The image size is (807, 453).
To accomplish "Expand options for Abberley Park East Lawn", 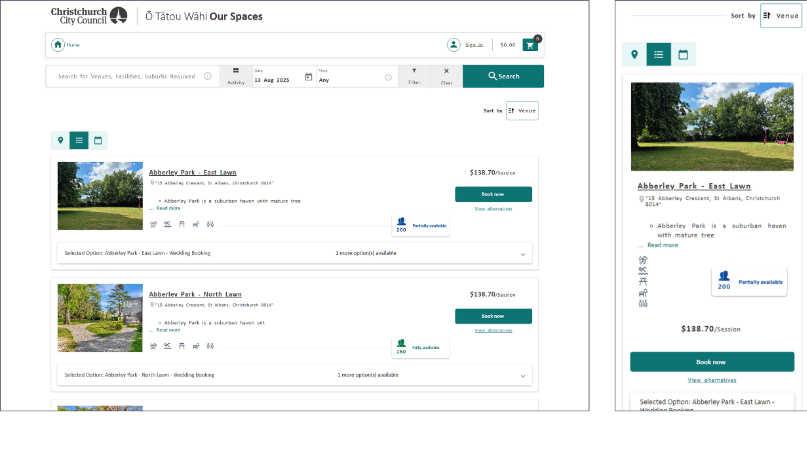I will [x=522, y=254].
